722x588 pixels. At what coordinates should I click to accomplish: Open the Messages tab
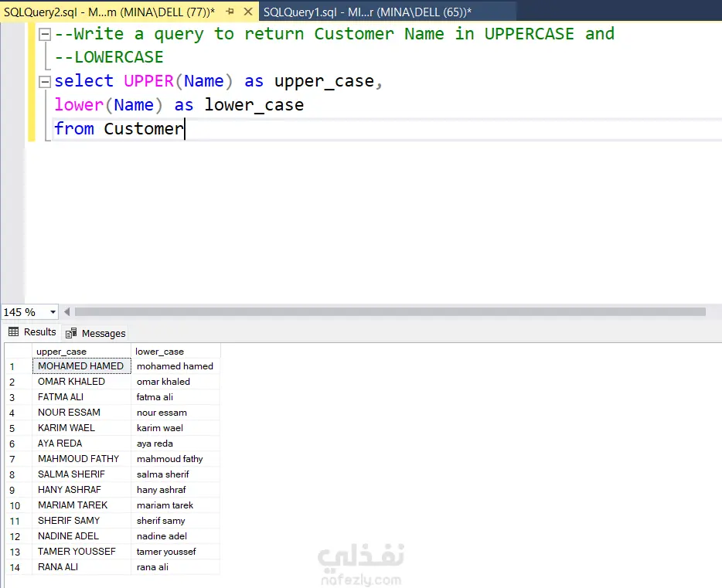[x=95, y=333]
